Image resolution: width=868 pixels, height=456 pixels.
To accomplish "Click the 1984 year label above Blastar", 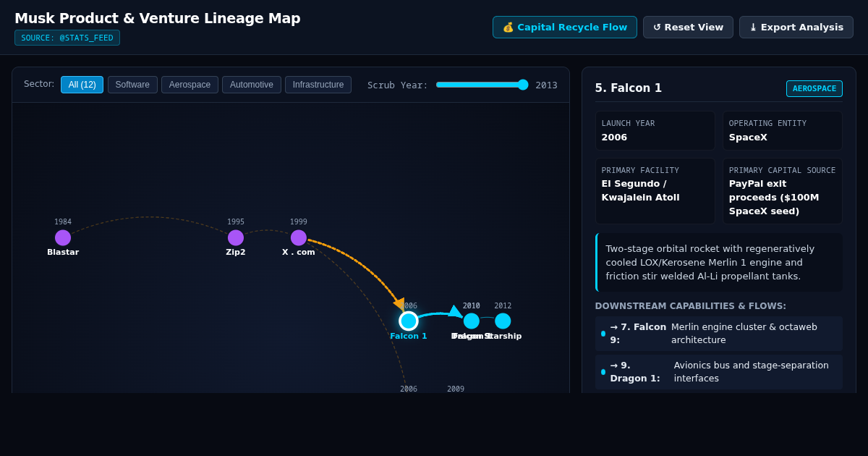I will (x=63, y=222).
